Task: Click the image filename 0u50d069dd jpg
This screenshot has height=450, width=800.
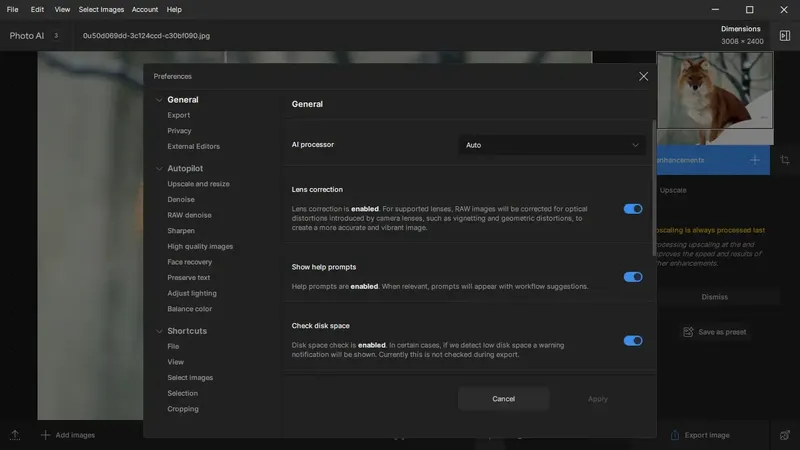Action: (146, 36)
